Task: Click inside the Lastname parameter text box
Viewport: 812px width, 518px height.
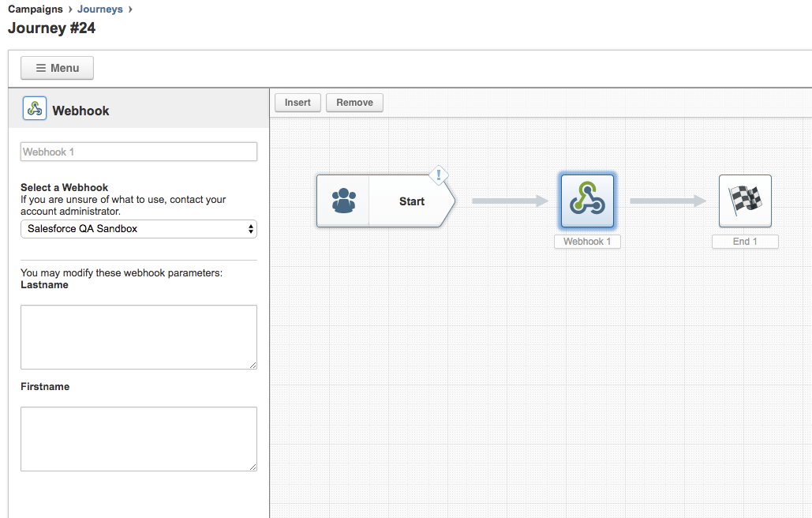Action: click(138, 336)
